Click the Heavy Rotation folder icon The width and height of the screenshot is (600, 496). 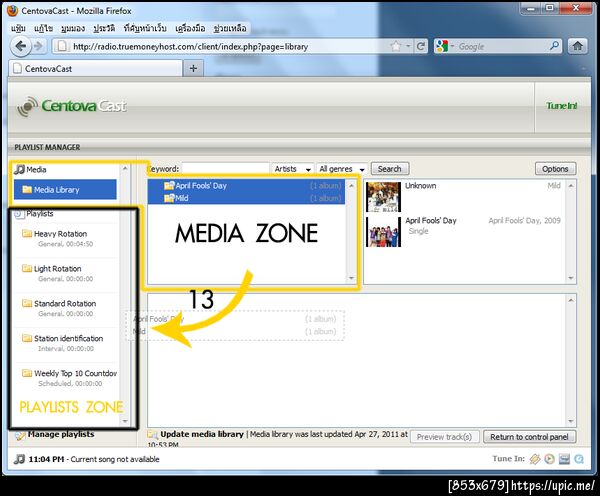[27, 233]
